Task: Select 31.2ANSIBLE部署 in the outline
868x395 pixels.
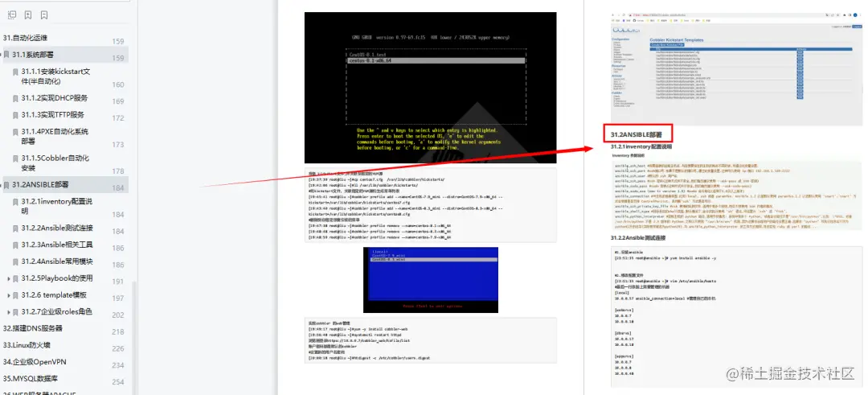Action: (40, 184)
